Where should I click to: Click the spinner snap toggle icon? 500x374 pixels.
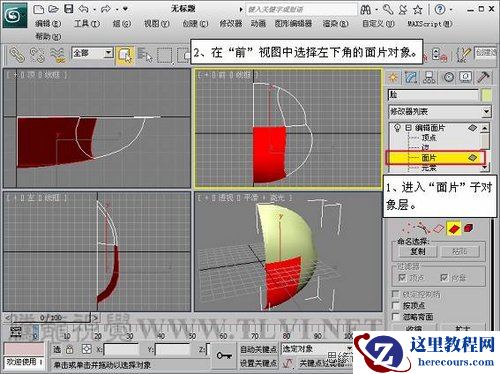coord(439,55)
